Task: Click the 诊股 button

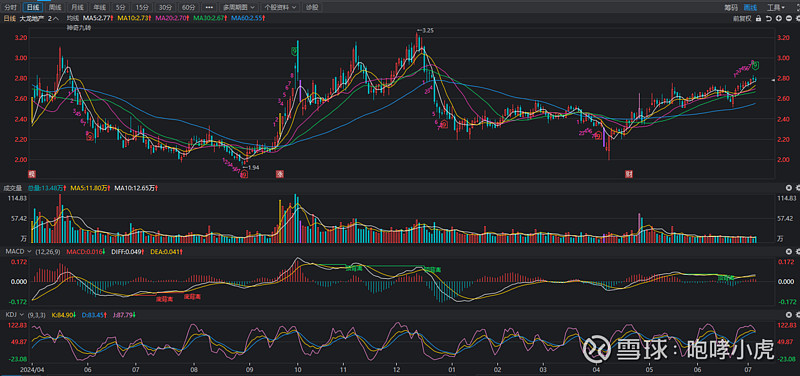Action: click(x=311, y=7)
